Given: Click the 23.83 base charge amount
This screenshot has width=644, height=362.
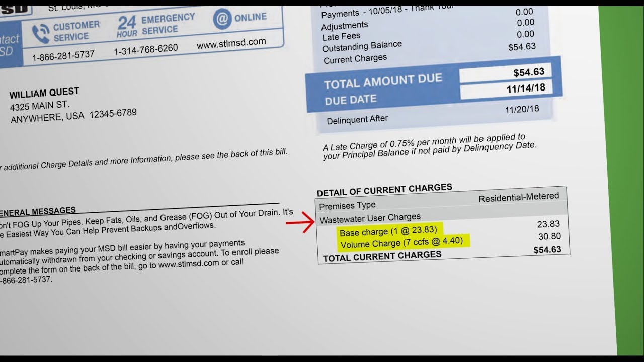Looking at the screenshot, I should 548,224.
